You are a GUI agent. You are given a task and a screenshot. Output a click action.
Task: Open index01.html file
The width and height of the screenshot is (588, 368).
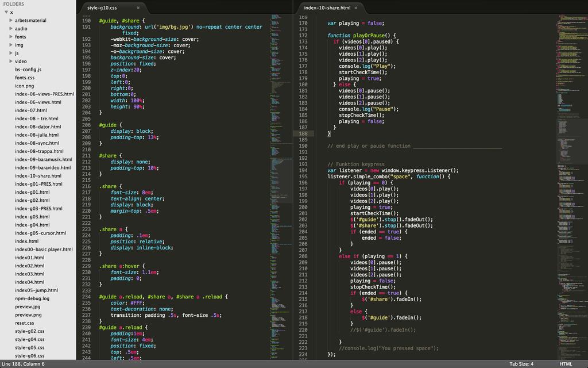[30, 258]
